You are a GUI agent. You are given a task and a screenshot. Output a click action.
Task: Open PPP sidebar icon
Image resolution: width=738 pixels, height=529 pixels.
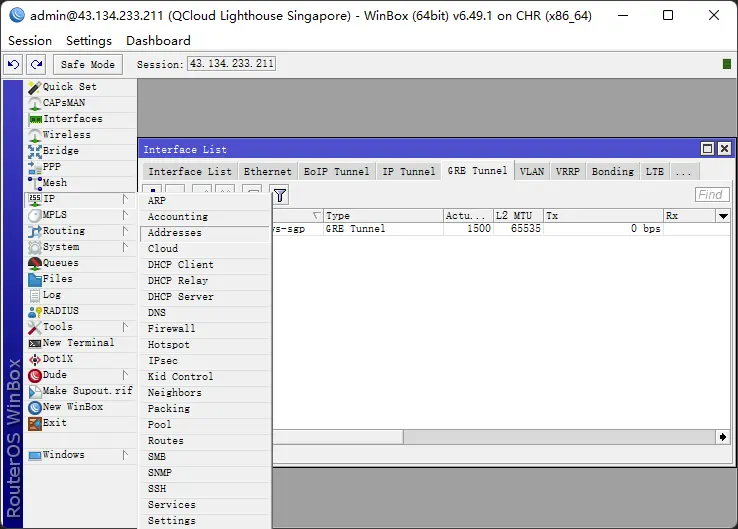[x=35, y=167]
